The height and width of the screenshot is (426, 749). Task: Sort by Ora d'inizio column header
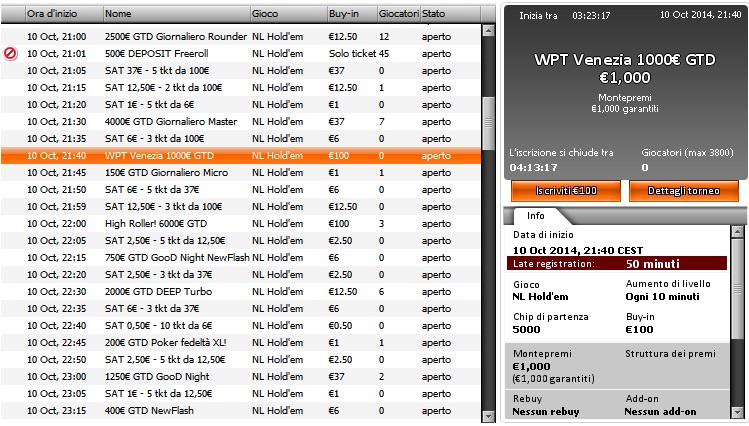point(64,14)
